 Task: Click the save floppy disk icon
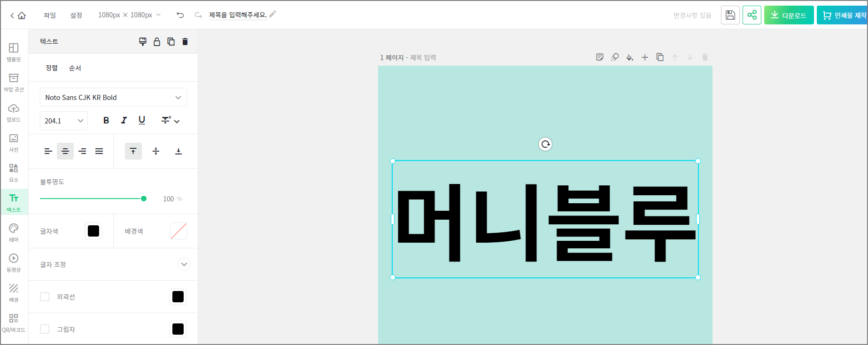click(730, 15)
